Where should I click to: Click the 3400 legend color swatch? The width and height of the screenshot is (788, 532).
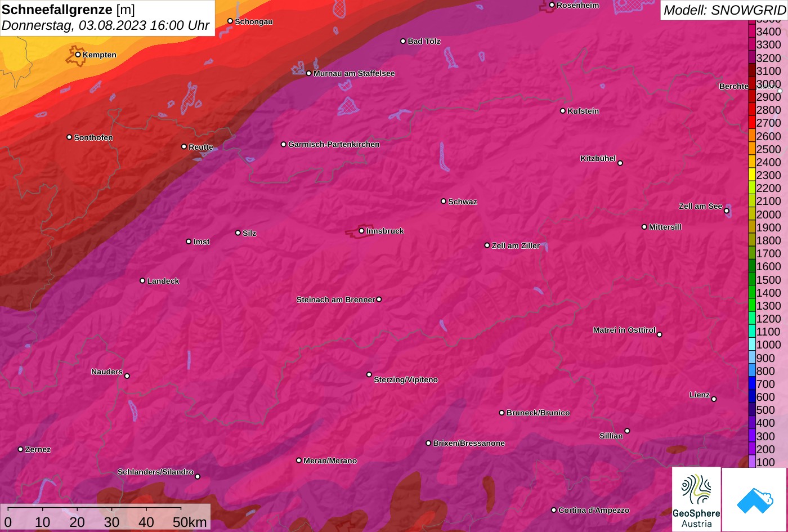(x=752, y=32)
